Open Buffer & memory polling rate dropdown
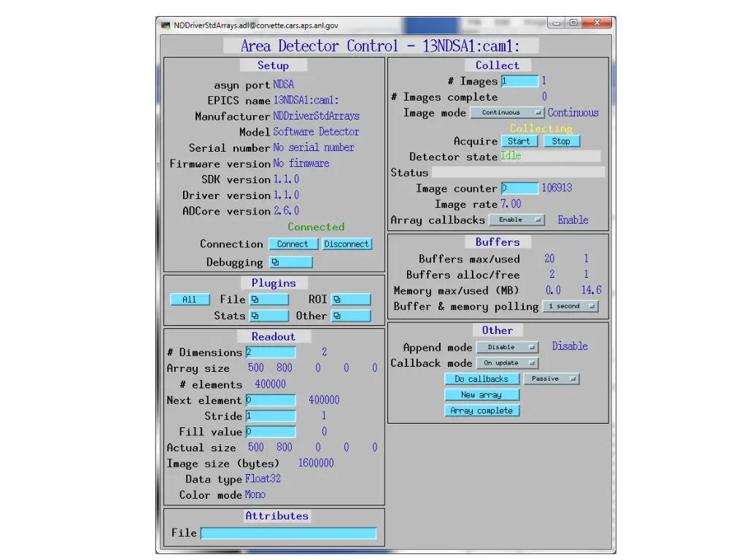The height and width of the screenshot is (560, 747). click(x=570, y=306)
